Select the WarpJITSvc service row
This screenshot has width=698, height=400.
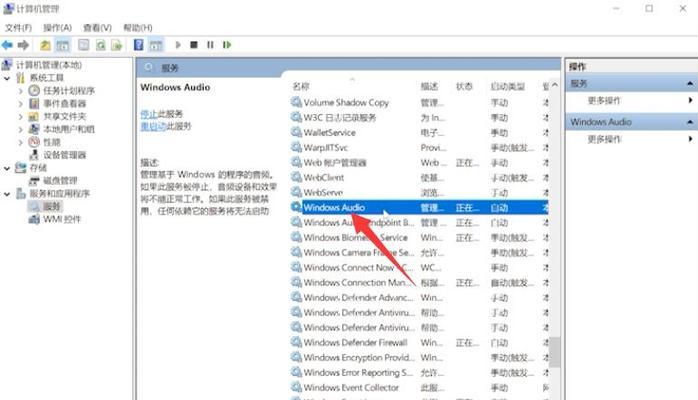[419, 147]
